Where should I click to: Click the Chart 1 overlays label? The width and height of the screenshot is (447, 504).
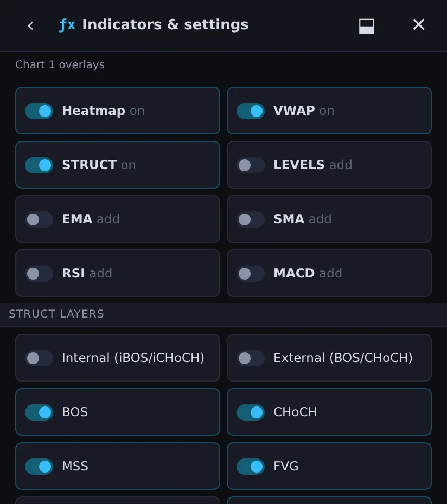[60, 64]
